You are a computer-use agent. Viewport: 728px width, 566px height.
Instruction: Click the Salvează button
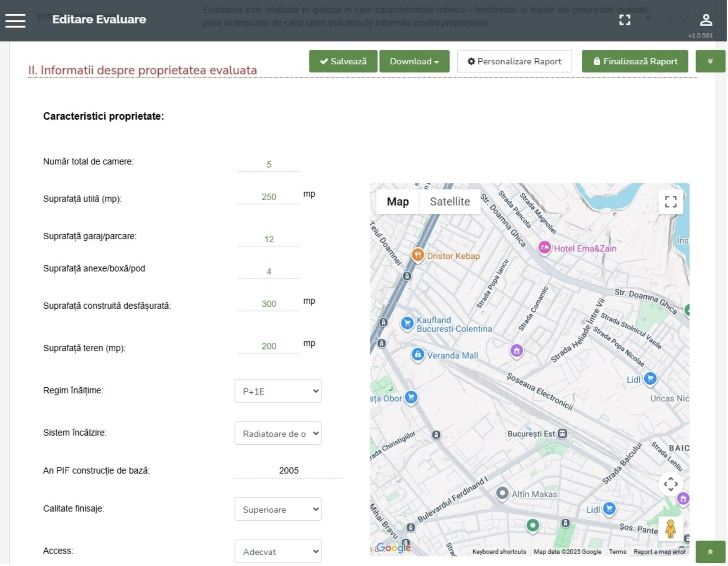[343, 61]
